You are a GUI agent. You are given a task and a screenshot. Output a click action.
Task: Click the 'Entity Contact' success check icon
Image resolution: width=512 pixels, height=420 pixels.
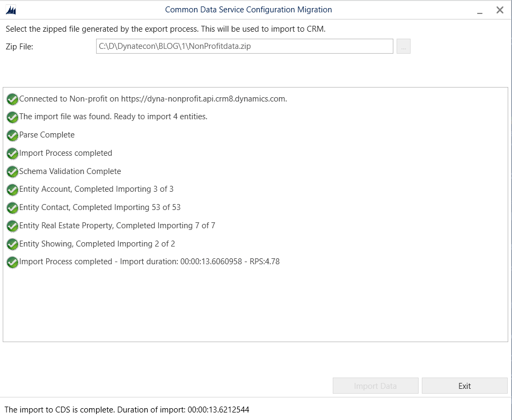[x=12, y=208]
